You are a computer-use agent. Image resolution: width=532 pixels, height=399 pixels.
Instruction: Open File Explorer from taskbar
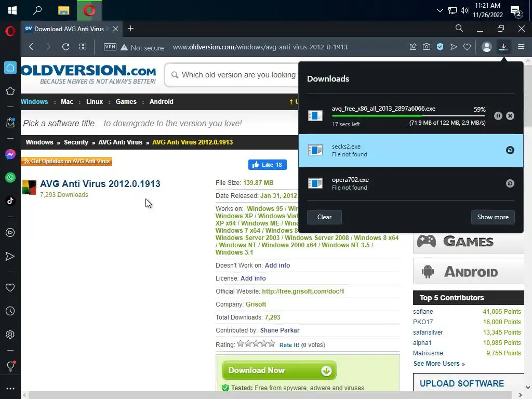pos(63,10)
